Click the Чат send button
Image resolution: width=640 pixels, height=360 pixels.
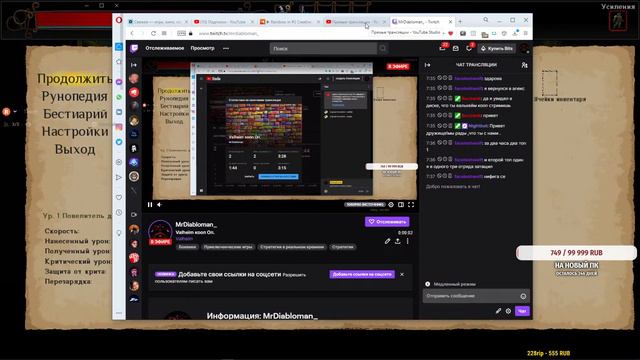[522, 311]
